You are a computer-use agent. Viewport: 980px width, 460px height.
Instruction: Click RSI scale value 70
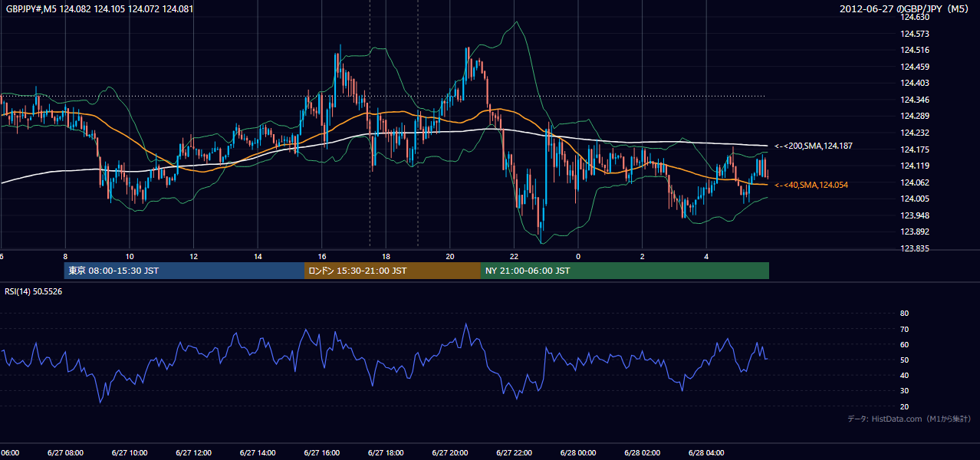tap(904, 329)
